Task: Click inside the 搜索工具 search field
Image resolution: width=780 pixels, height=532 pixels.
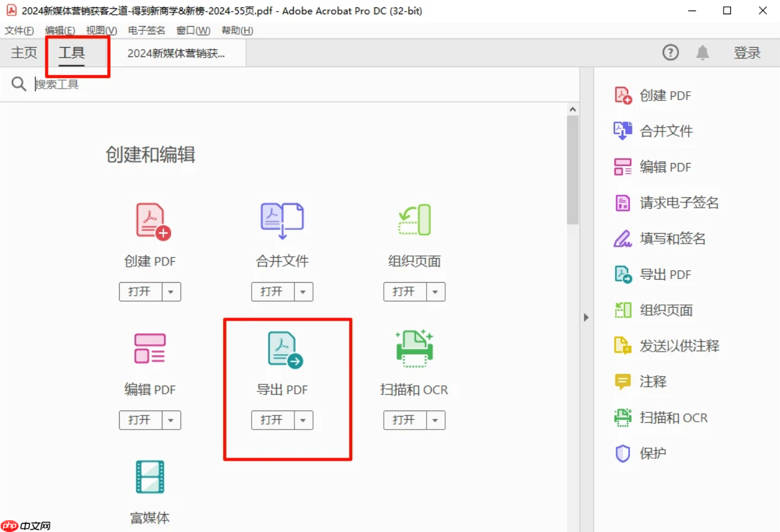Action: pos(124,84)
